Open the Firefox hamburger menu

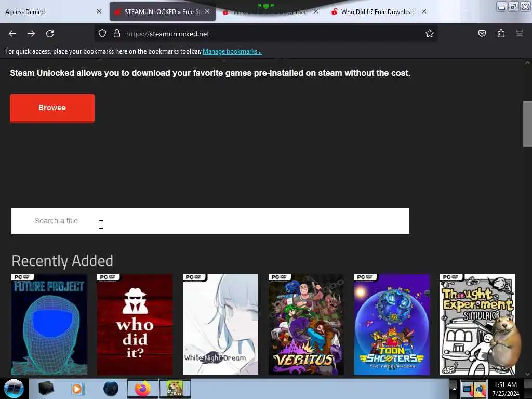point(520,33)
